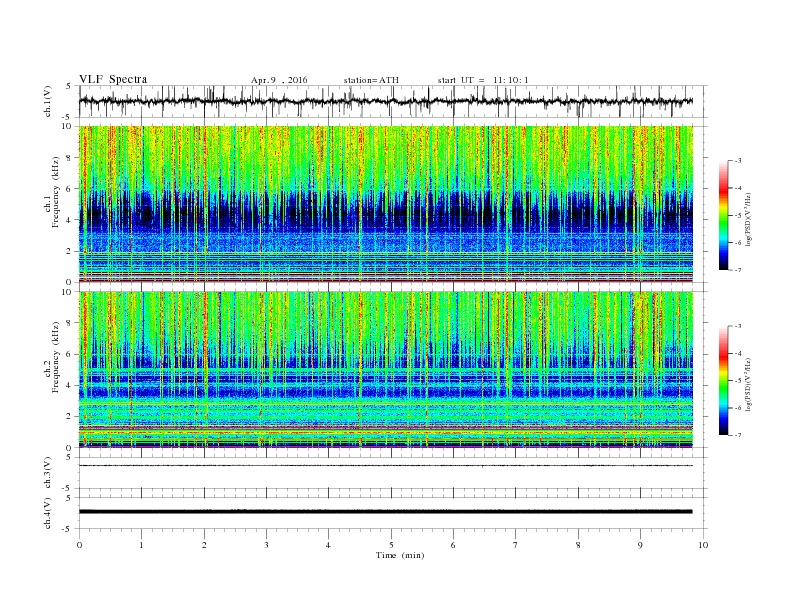This screenshot has width=792, height=612.
Task: Click the ch.1 spectrogram panel
Action: 385,204
